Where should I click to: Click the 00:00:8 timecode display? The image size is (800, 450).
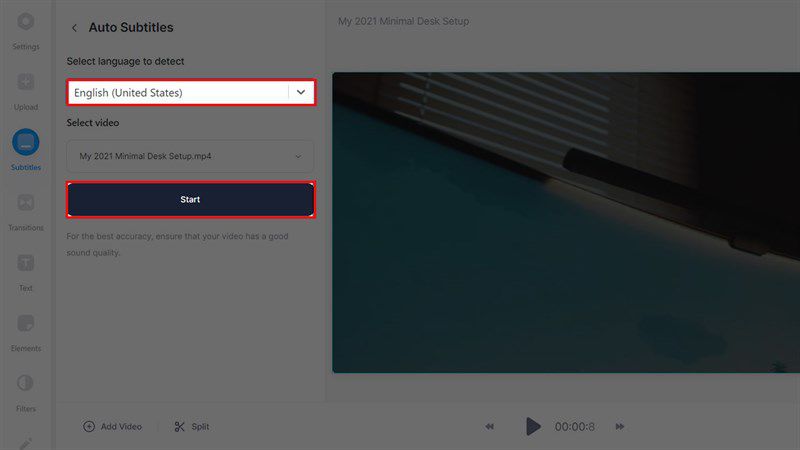tap(574, 427)
